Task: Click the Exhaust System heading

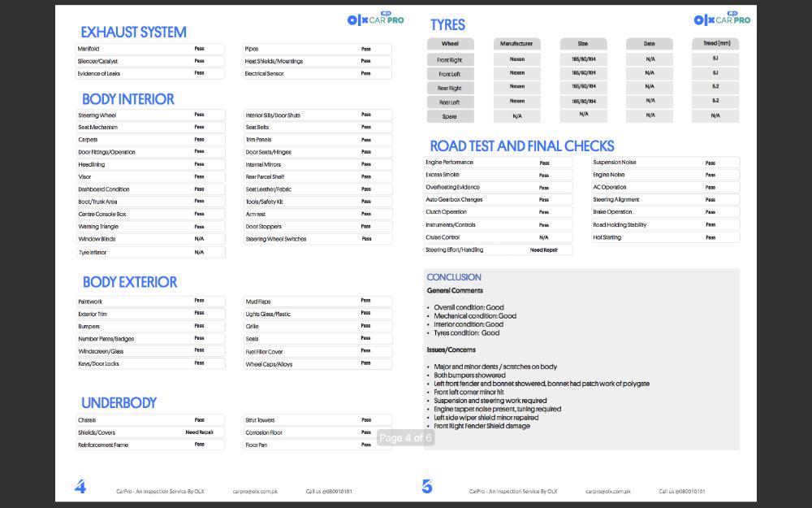Action: (133, 33)
